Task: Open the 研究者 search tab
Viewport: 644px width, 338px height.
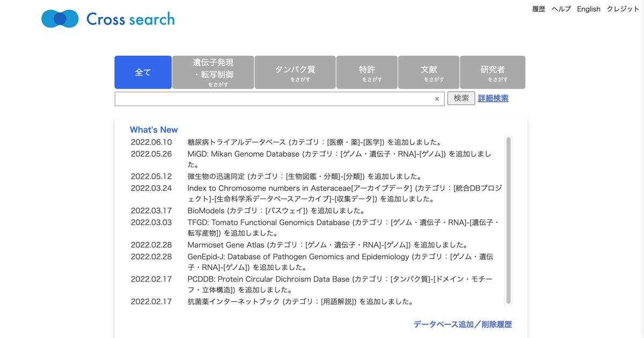Action: [493, 72]
